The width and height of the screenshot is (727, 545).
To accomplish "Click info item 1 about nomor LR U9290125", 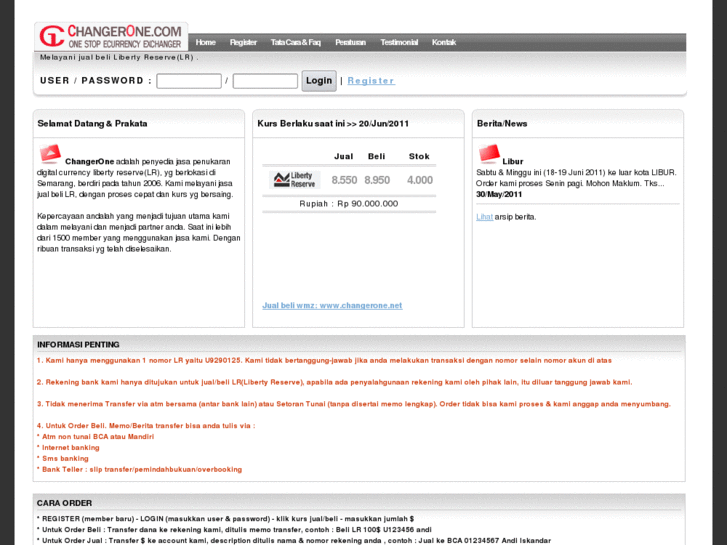I will 324,360.
